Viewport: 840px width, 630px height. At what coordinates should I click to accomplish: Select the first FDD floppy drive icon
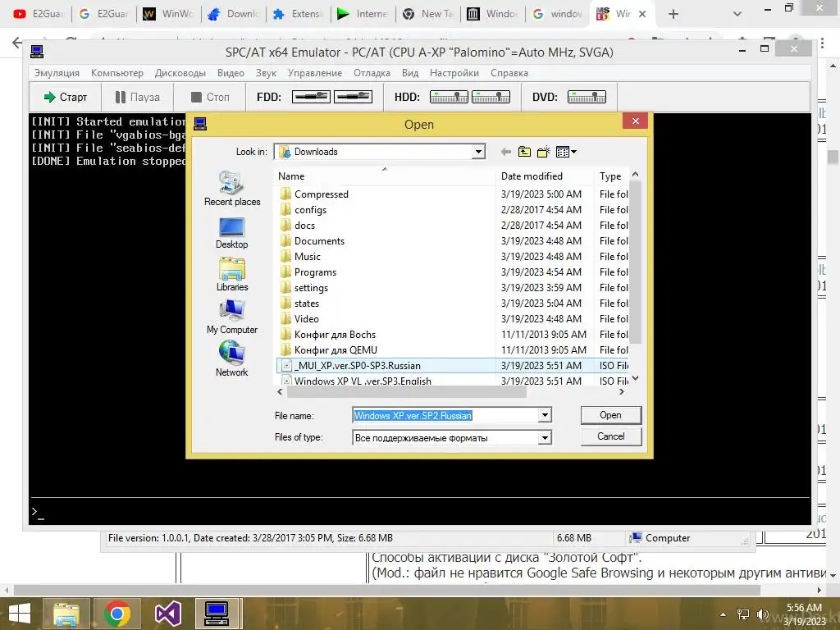(x=311, y=97)
